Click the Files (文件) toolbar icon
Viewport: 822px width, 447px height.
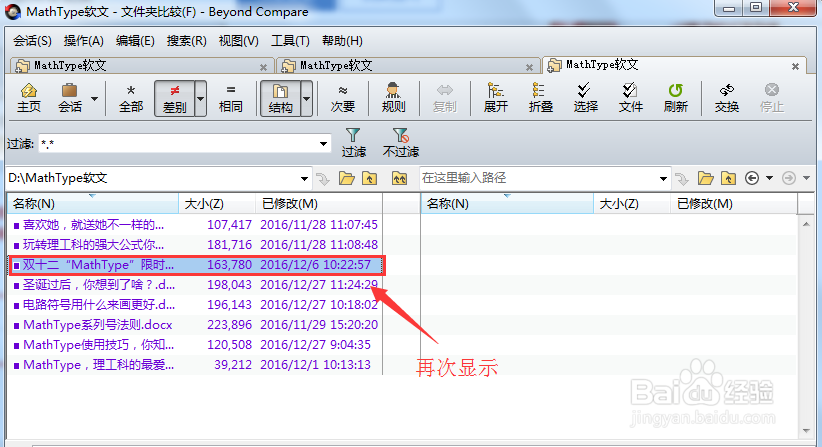tap(630, 98)
